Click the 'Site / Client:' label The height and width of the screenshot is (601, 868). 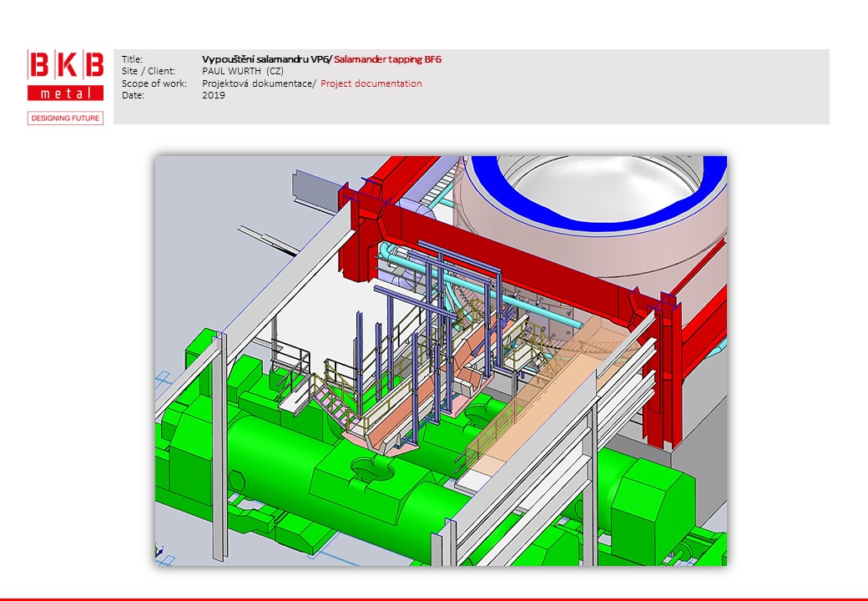click(149, 71)
